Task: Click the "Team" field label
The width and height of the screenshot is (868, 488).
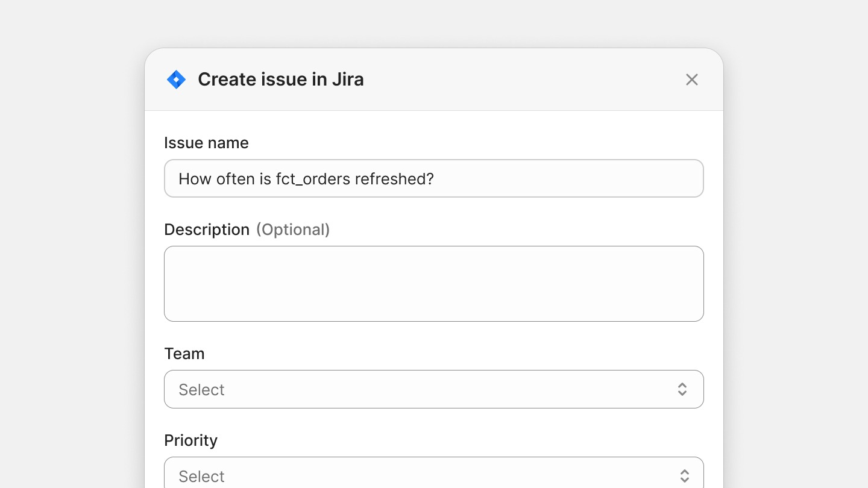Action: coord(184,354)
